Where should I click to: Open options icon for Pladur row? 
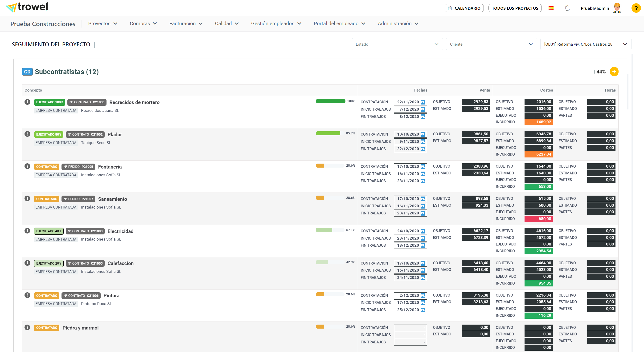point(27,134)
